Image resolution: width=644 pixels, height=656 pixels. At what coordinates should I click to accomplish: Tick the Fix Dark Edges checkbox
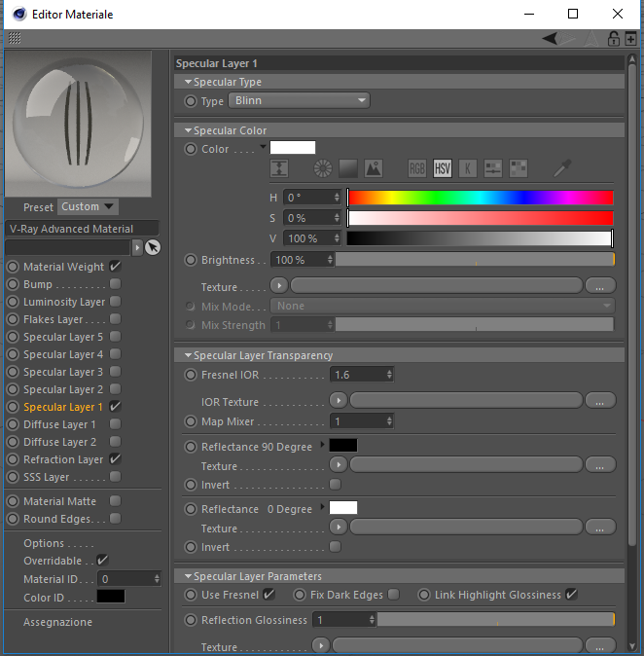394,595
